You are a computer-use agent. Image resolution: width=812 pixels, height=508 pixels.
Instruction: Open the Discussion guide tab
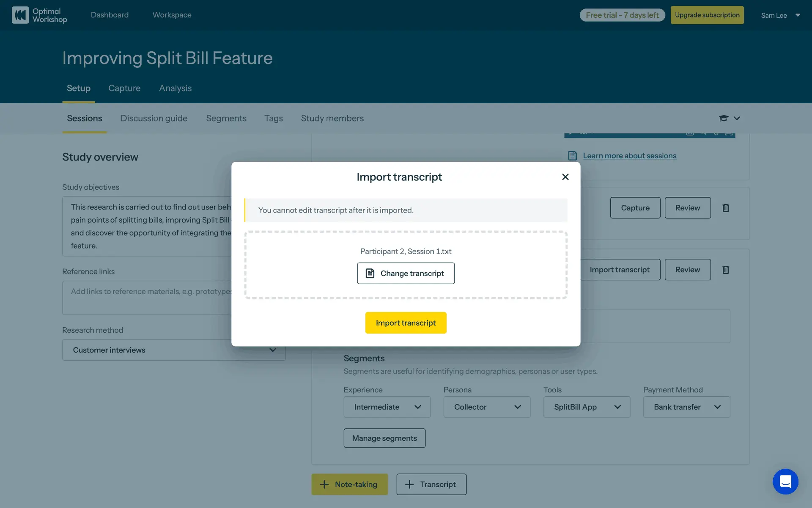click(x=154, y=119)
